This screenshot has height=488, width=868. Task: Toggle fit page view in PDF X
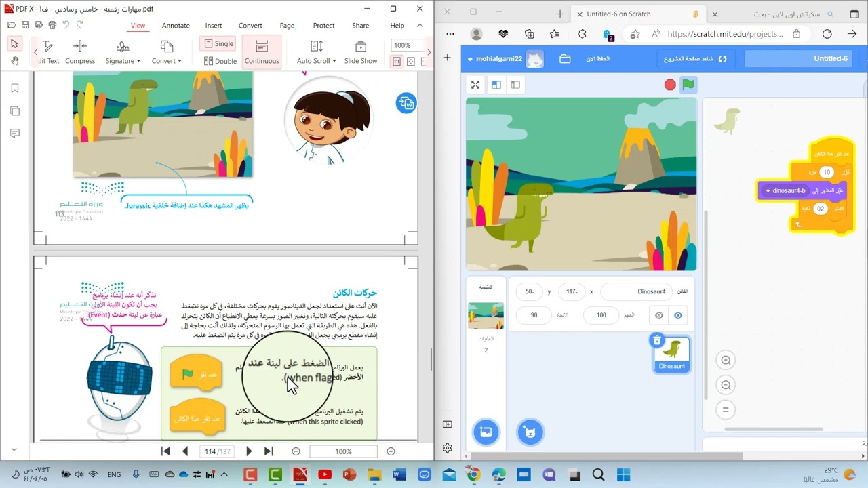[410, 62]
